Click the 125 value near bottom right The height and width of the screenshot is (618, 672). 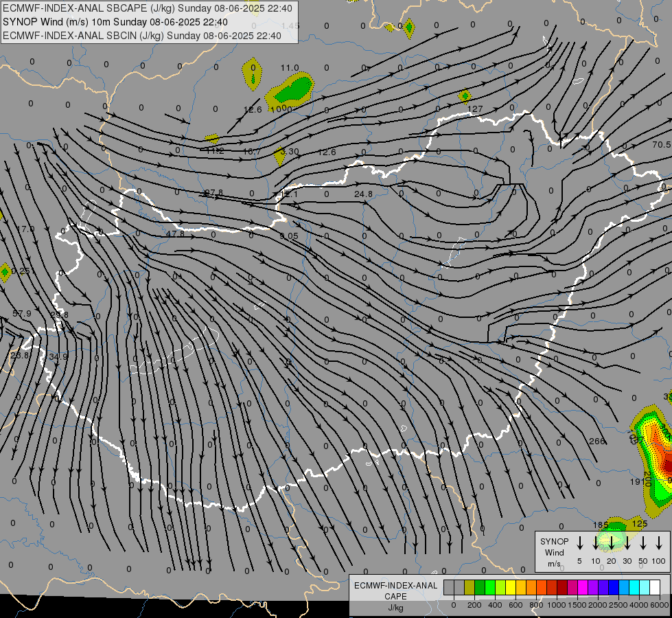pyautogui.click(x=640, y=523)
